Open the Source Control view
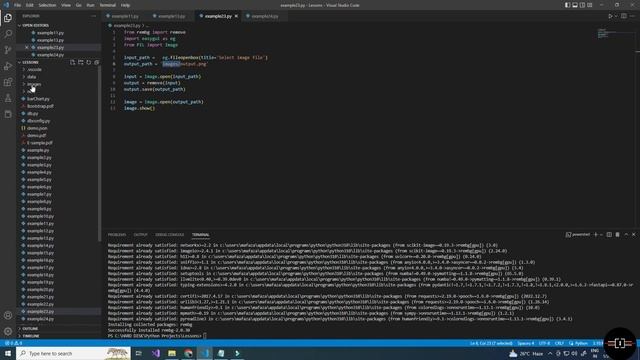This screenshot has height=360, width=640. (8, 50)
